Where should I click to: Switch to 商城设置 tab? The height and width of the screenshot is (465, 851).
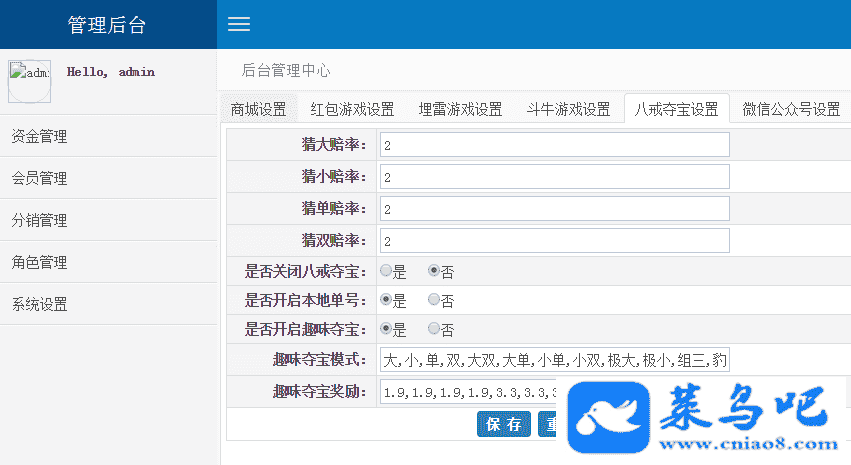(x=258, y=109)
